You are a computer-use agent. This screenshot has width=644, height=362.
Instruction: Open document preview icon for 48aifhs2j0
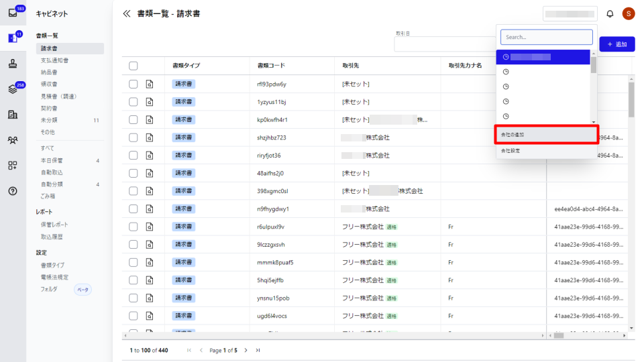click(150, 173)
